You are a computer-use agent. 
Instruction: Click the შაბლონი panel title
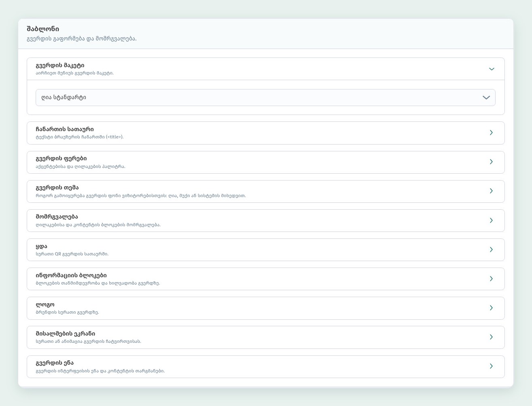43,29
